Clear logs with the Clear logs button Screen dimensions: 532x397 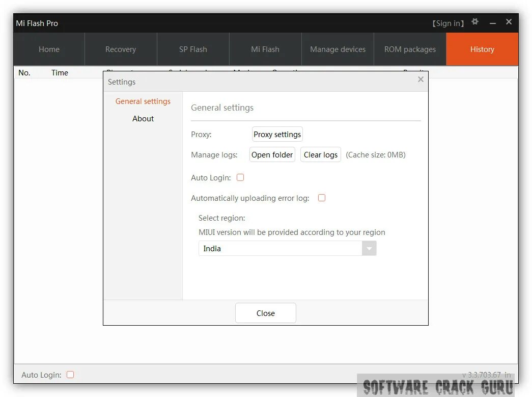click(x=321, y=155)
